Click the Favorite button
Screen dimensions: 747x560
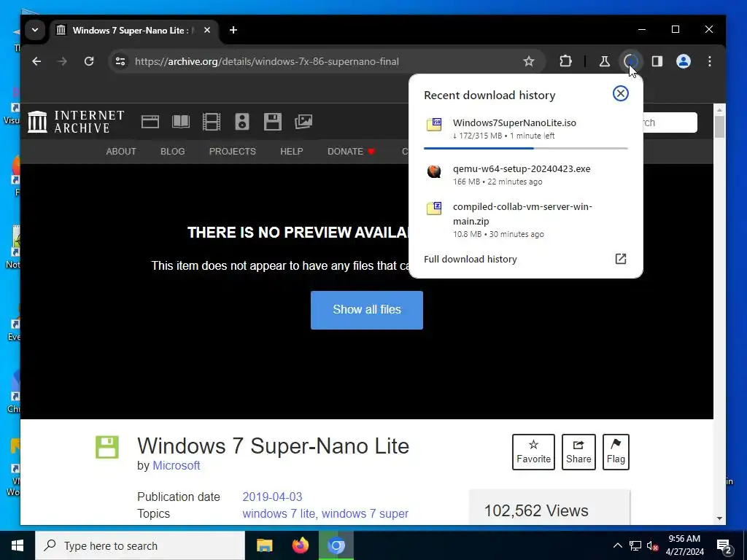click(x=533, y=452)
